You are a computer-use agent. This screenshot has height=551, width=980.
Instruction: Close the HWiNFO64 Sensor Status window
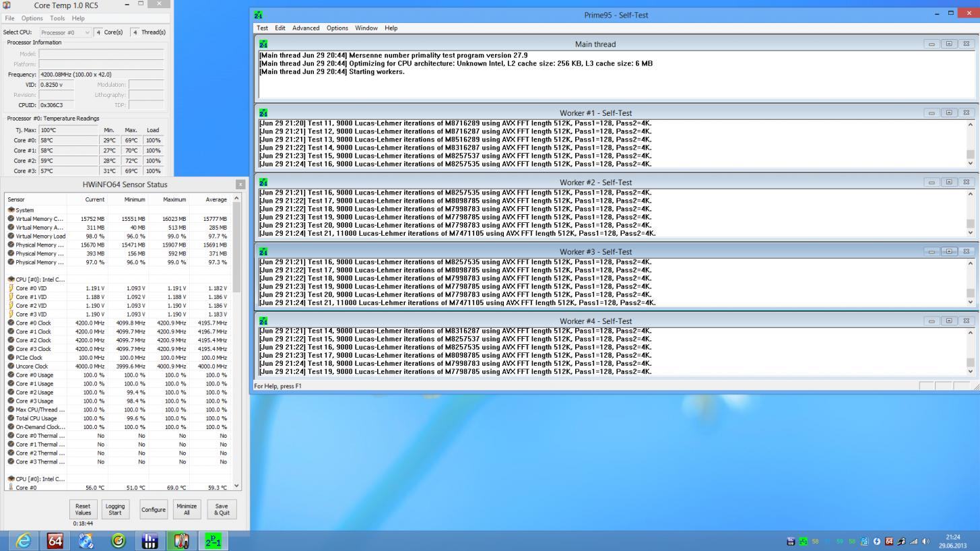[x=240, y=185]
